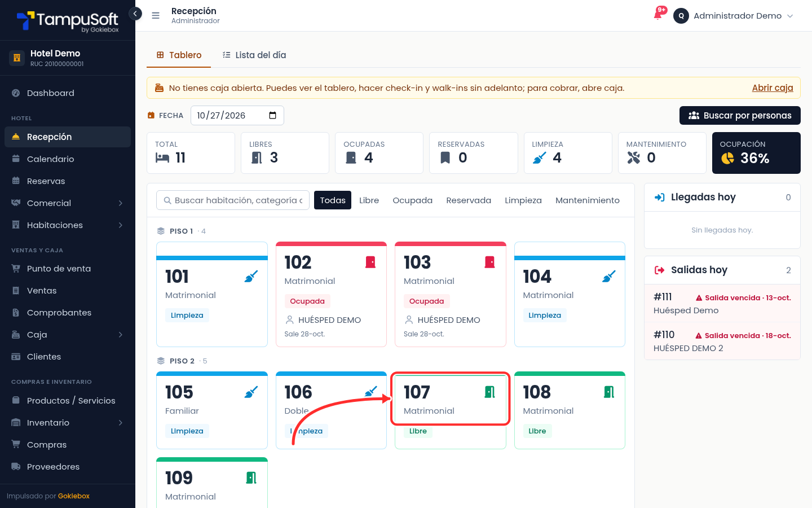This screenshot has height=508, width=812.
Task: Open the Comprobantes menu item
Action: tap(68, 313)
